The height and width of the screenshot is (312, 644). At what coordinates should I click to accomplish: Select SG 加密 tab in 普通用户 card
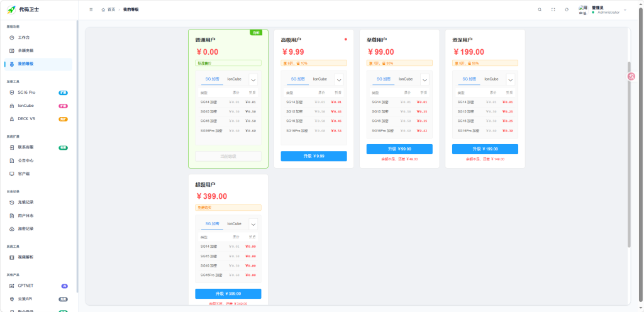(213, 79)
